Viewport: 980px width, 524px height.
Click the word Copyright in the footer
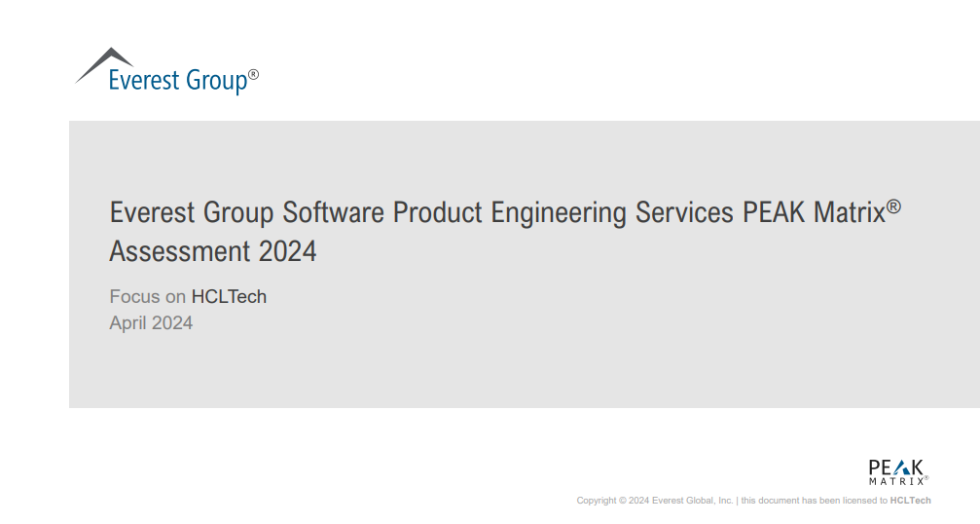(597, 501)
